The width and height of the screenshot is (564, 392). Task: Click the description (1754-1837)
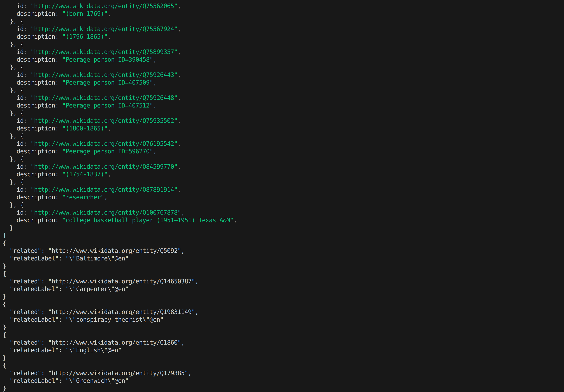[85, 174]
